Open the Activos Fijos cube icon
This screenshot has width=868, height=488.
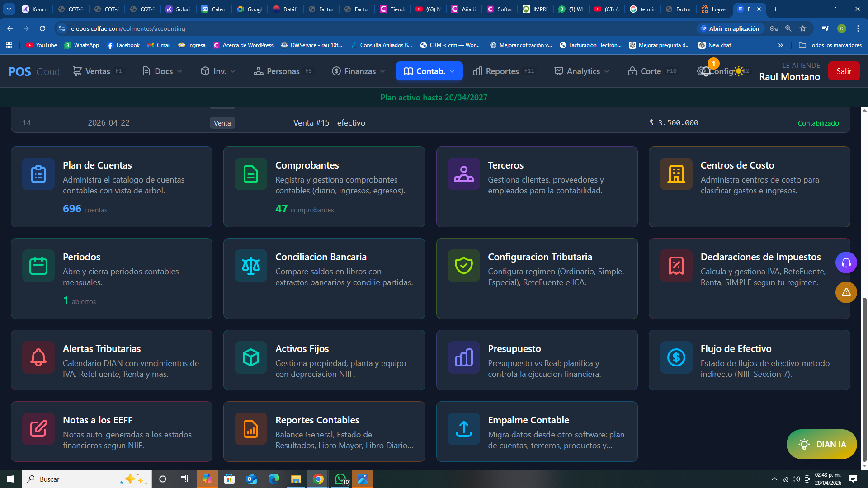251,357
